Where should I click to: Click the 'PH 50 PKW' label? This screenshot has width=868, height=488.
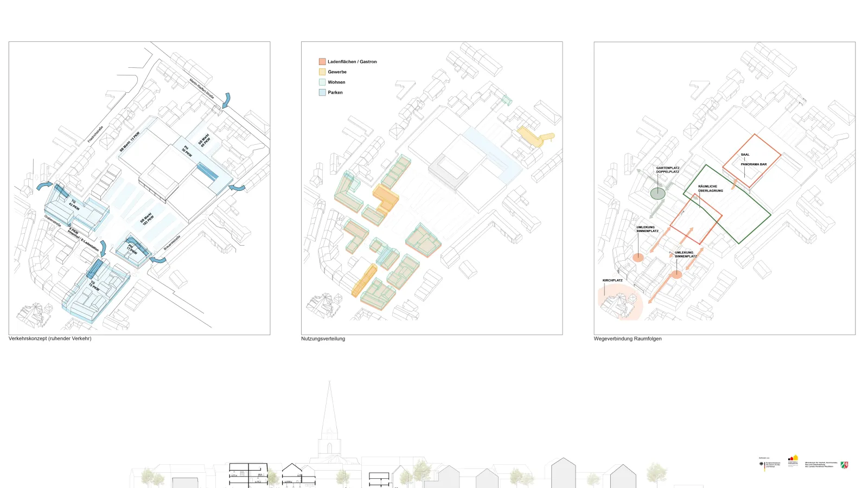pos(187,151)
